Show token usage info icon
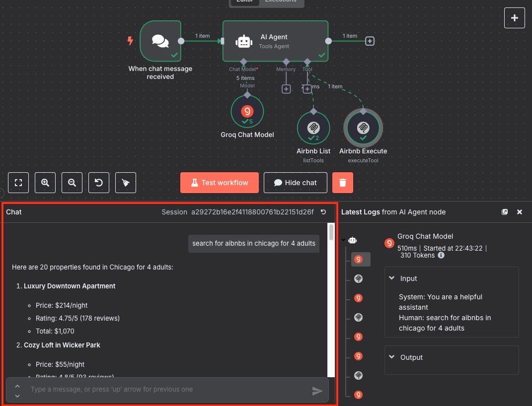The height and width of the screenshot is (406, 532). pos(441,255)
